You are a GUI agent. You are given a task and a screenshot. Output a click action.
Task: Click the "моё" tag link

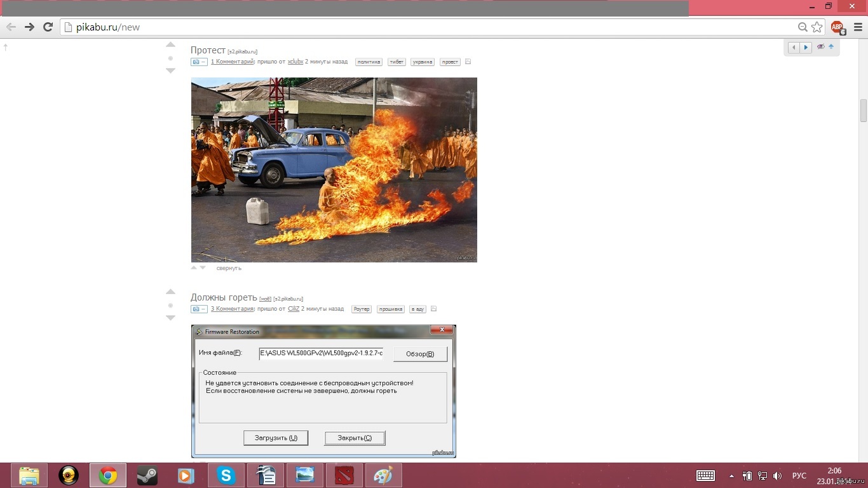tap(266, 299)
